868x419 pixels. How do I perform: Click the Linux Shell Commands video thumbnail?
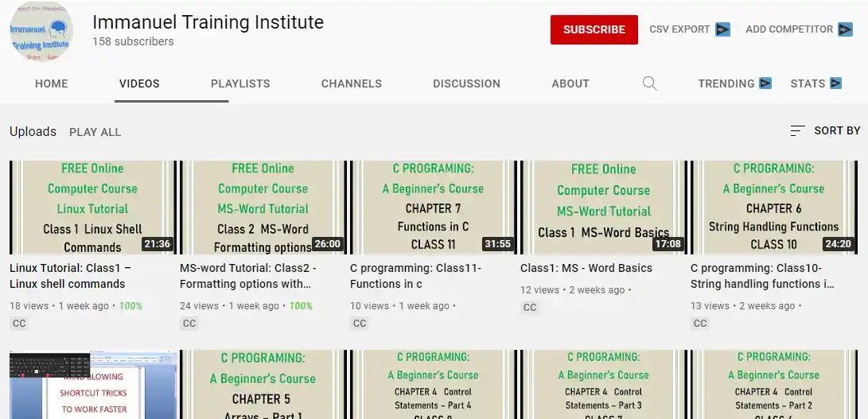click(92, 208)
